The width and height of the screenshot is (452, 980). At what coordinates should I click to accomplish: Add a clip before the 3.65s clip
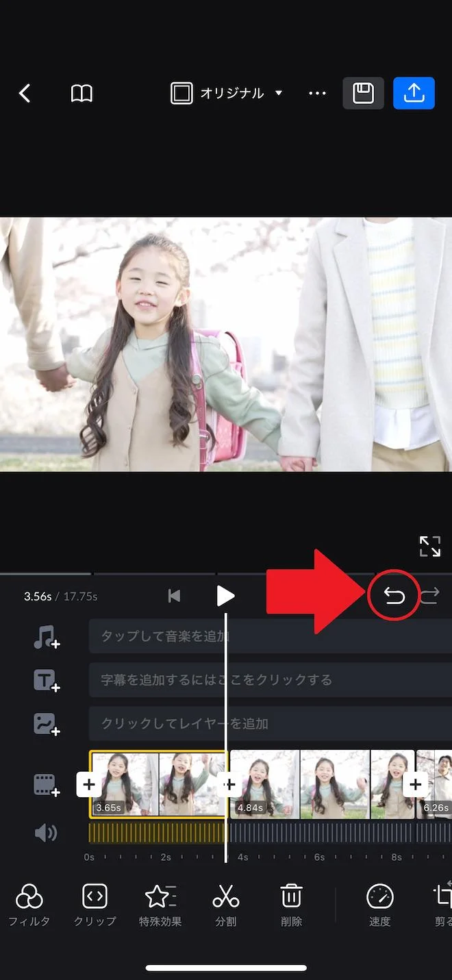pyautogui.click(x=89, y=784)
